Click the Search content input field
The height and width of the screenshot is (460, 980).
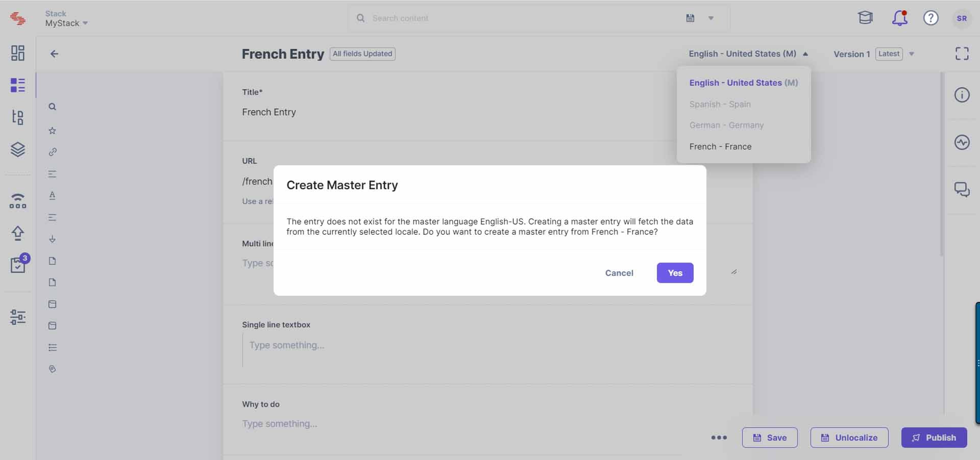525,18
